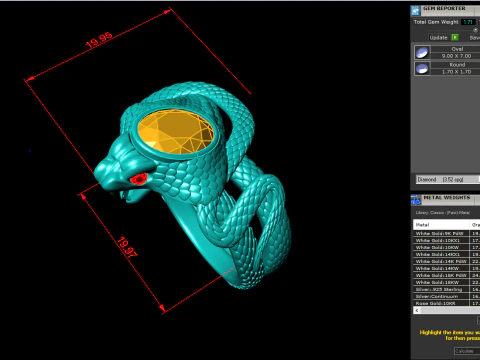
Task: Click the Calculate button
Action: click(x=467, y=351)
